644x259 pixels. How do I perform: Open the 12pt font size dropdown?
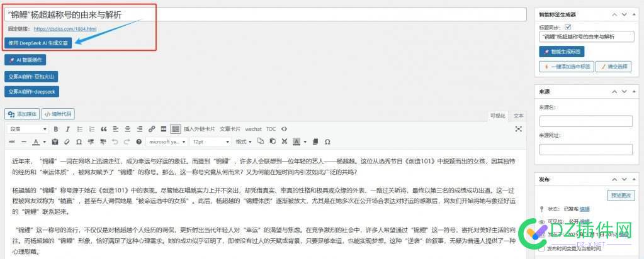click(x=211, y=141)
